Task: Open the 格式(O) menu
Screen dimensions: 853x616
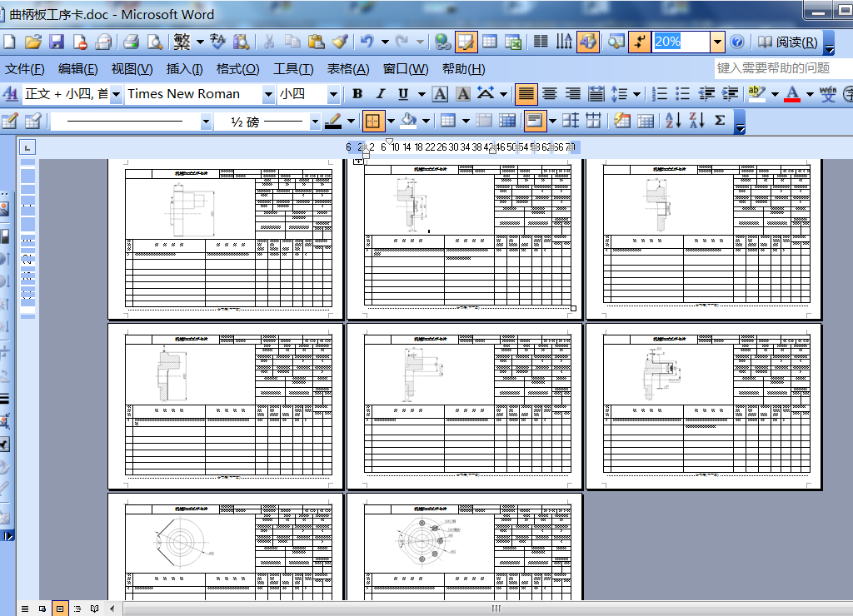Action: (237, 69)
